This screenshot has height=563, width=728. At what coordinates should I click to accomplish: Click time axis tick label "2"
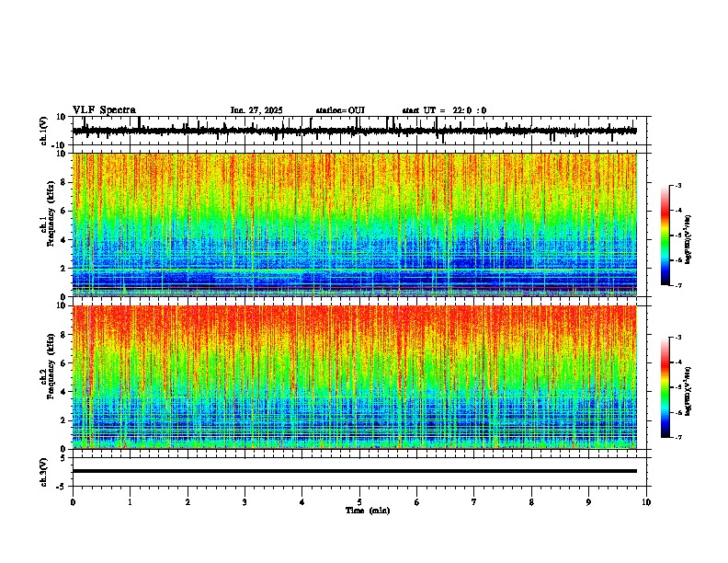pos(188,502)
